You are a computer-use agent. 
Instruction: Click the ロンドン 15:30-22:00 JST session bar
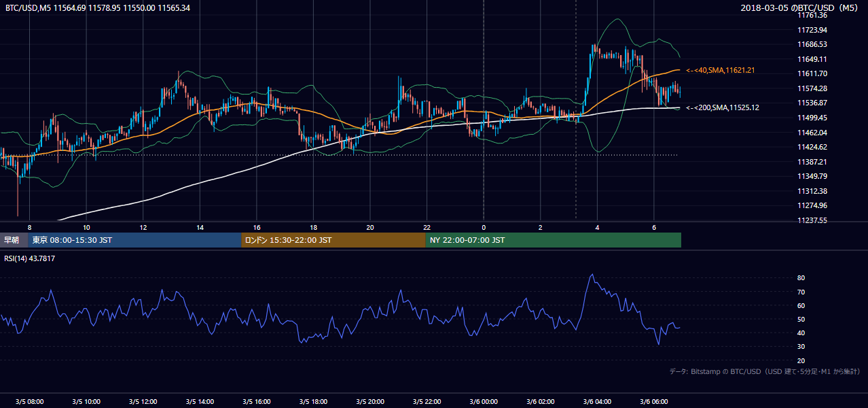click(x=333, y=240)
